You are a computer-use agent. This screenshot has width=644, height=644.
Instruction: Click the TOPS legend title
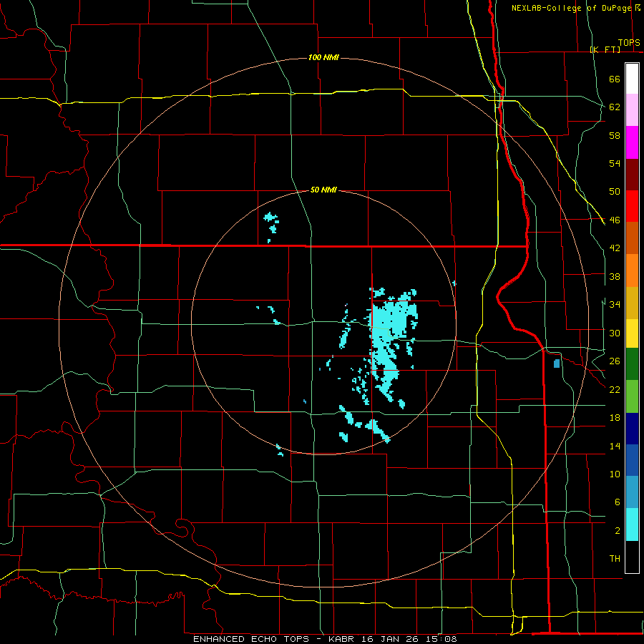[629, 43]
